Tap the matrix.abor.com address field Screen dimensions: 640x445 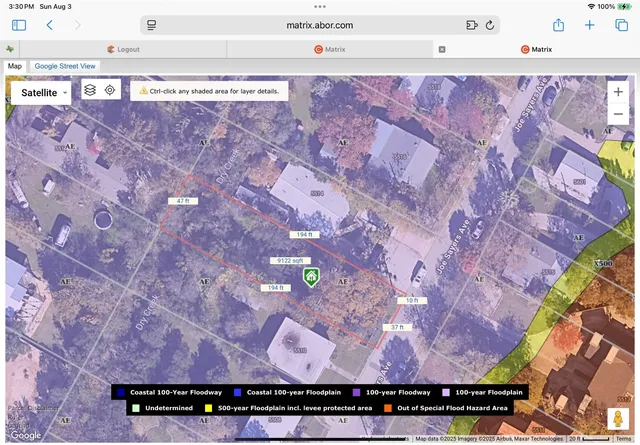point(320,25)
